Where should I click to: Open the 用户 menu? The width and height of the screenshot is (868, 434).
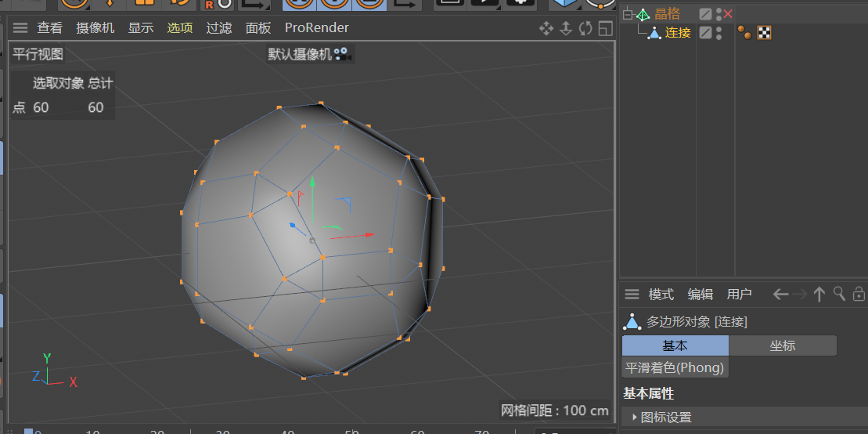click(x=739, y=295)
